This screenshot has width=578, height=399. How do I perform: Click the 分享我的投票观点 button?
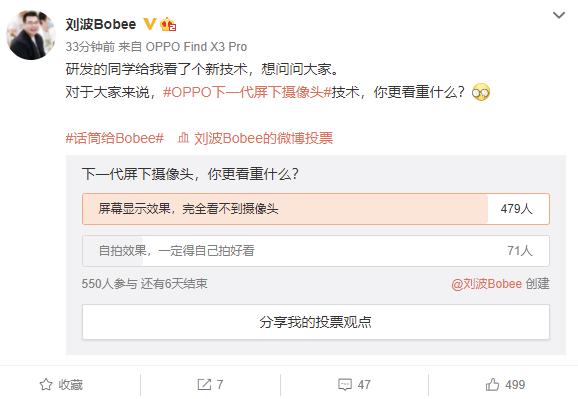(x=316, y=322)
